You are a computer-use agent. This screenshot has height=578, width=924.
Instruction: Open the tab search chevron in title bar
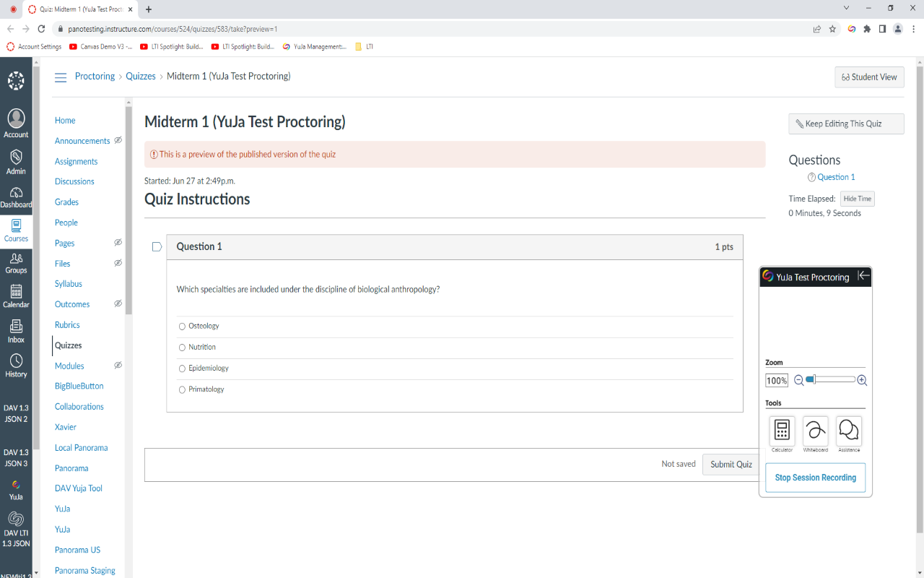(846, 8)
